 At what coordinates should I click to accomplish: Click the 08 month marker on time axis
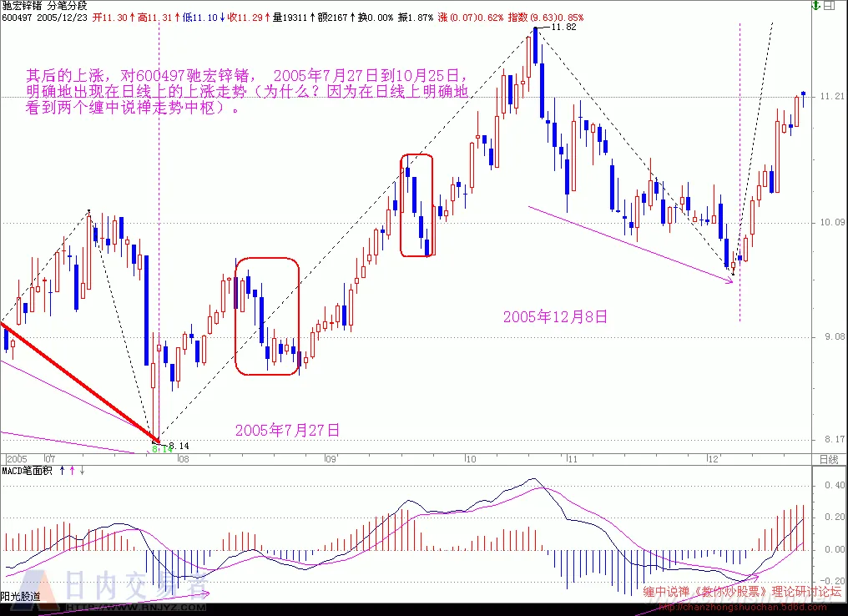point(184,459)
